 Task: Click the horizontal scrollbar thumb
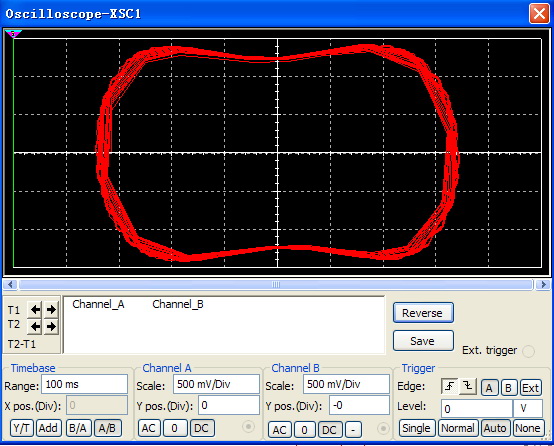point(276,284)
